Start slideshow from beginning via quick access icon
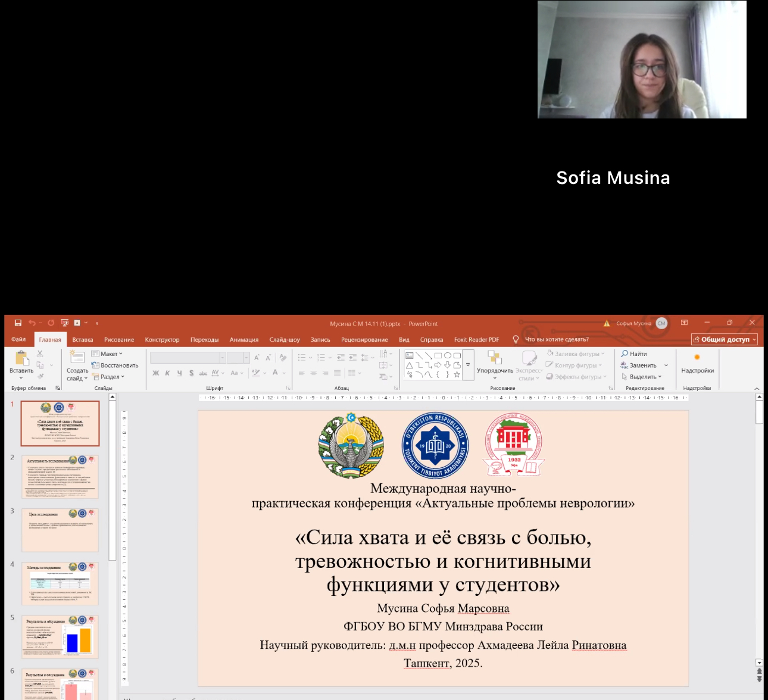768x700 pixels. [65, 323]
